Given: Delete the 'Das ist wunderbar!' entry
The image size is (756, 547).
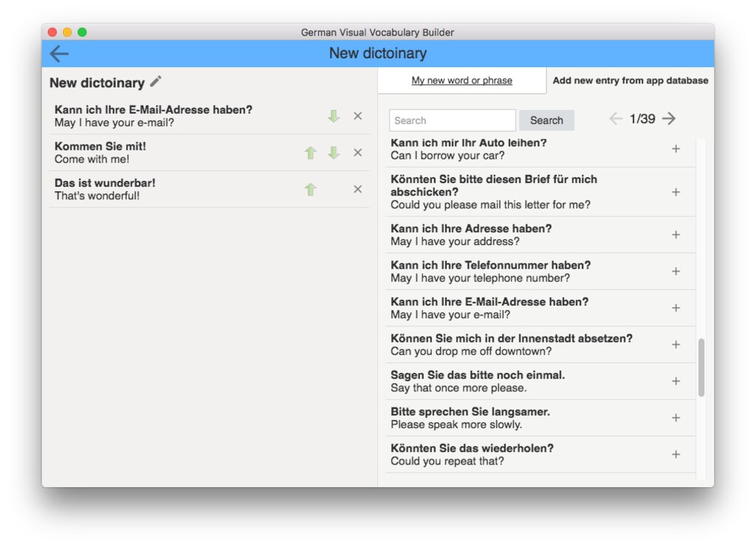Looking at the screenshot, I should click(358, 190).
